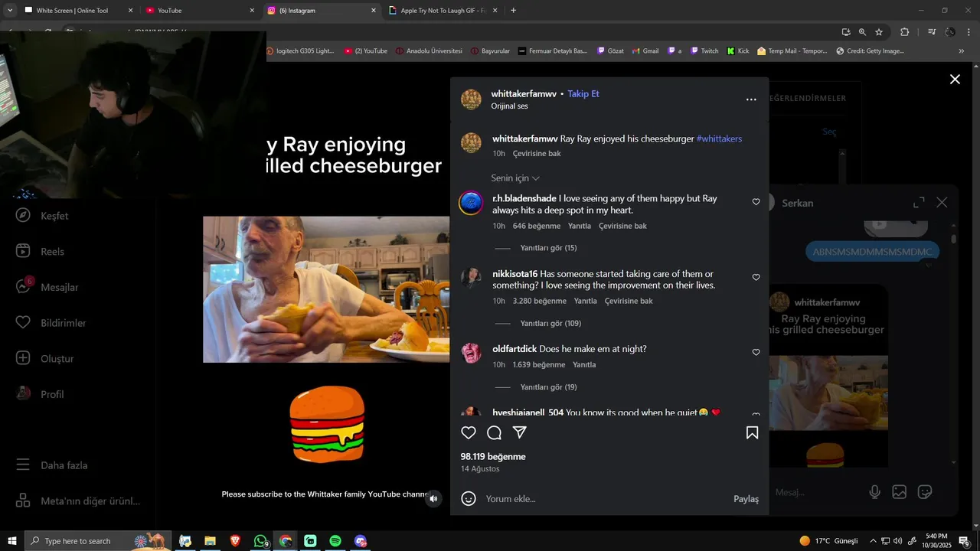Viewport: 980px width, 551px height.
Task: Open Meta'nın diğer ürünleri
Action: [x=78, y=501]
